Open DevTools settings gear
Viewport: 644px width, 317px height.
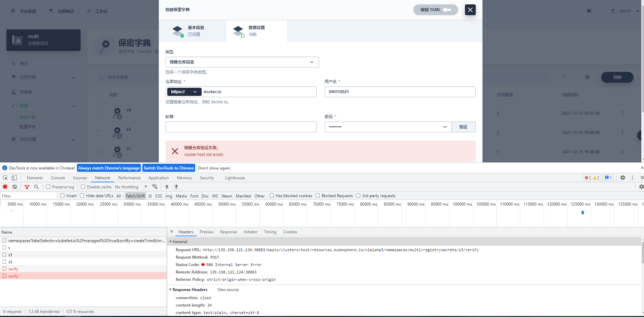coord(622,178)
